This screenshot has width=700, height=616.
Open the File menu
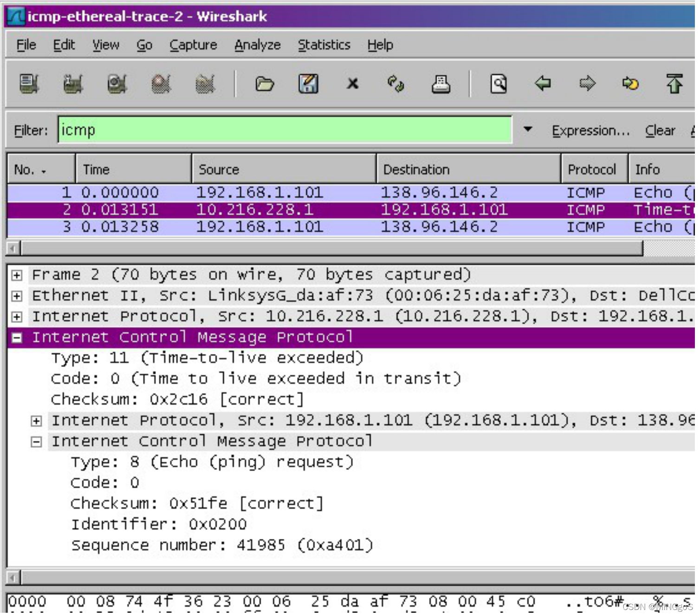point(26,45)
